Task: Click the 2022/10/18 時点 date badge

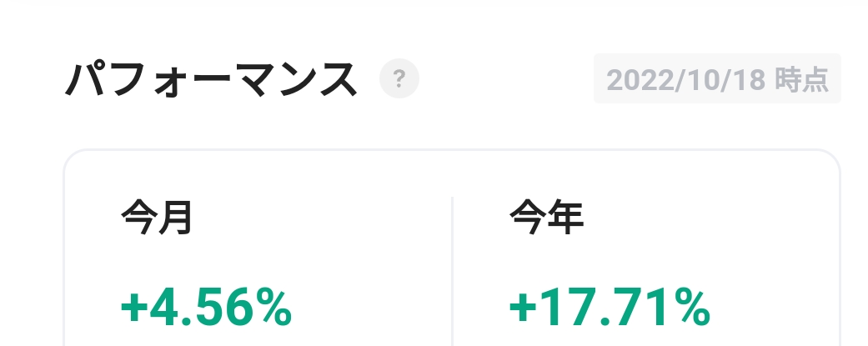Action: (717, 79)
